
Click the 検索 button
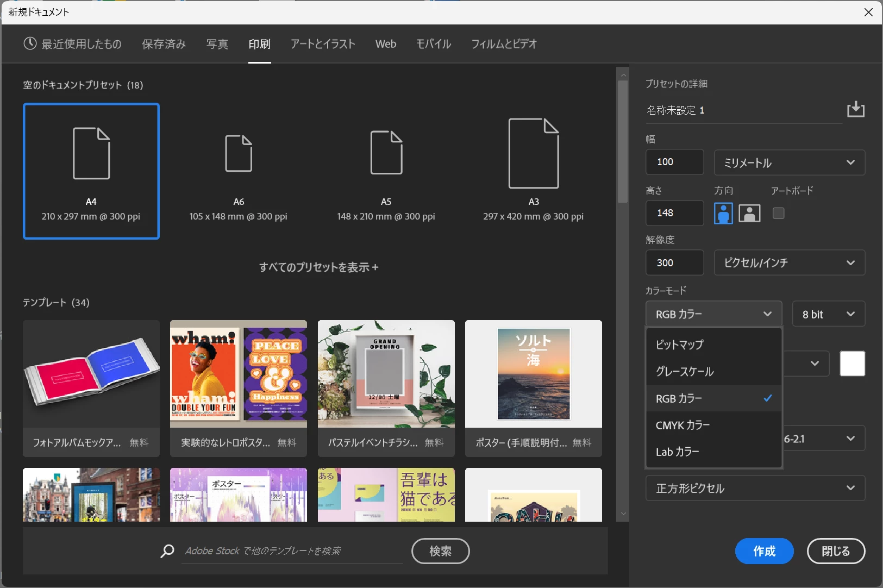click(x=441, y=551)
